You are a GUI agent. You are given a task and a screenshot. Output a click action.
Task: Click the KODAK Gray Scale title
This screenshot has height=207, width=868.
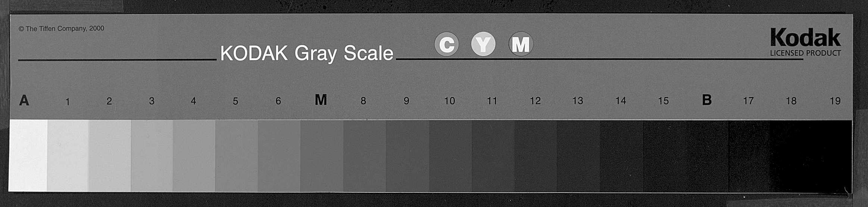(x=307, y=53)
